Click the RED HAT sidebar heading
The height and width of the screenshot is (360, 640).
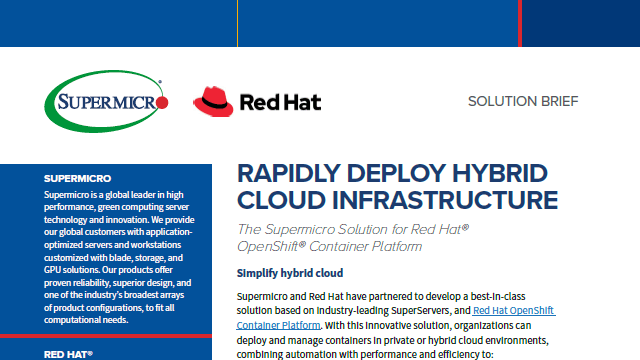pos(68,354)
